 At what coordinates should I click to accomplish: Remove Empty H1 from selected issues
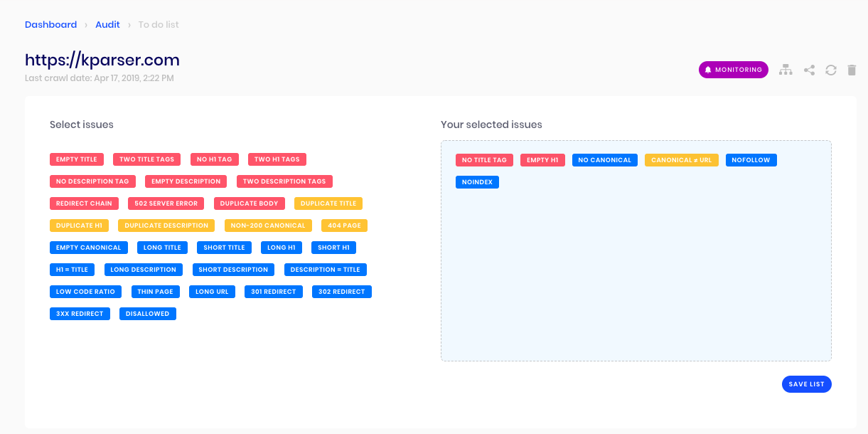(x=542, y=160)
